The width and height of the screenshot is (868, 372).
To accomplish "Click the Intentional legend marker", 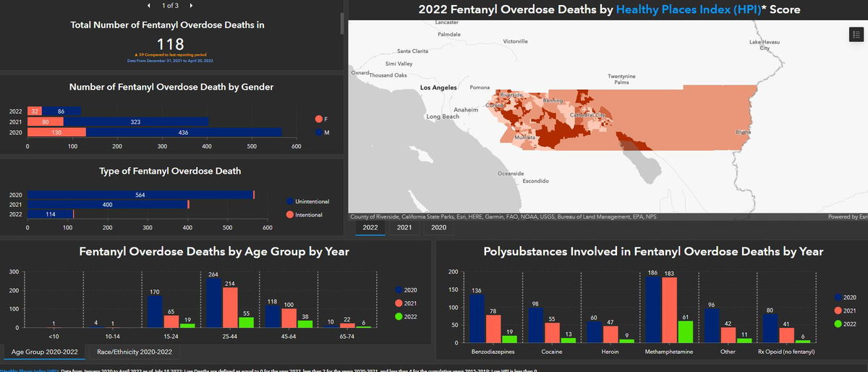I will [x=289, y=215].
